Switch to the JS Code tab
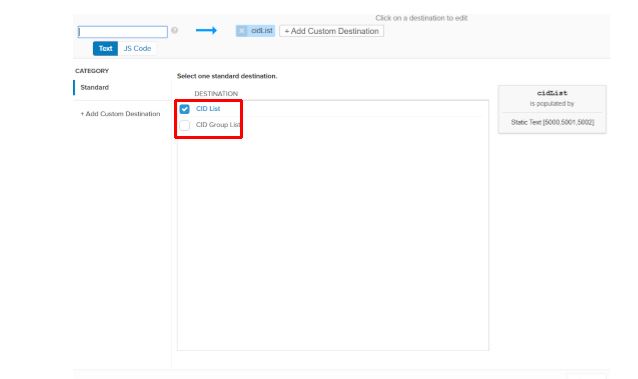Image resolution: width=638 pixels, height=379 pixels. (137, 48)
